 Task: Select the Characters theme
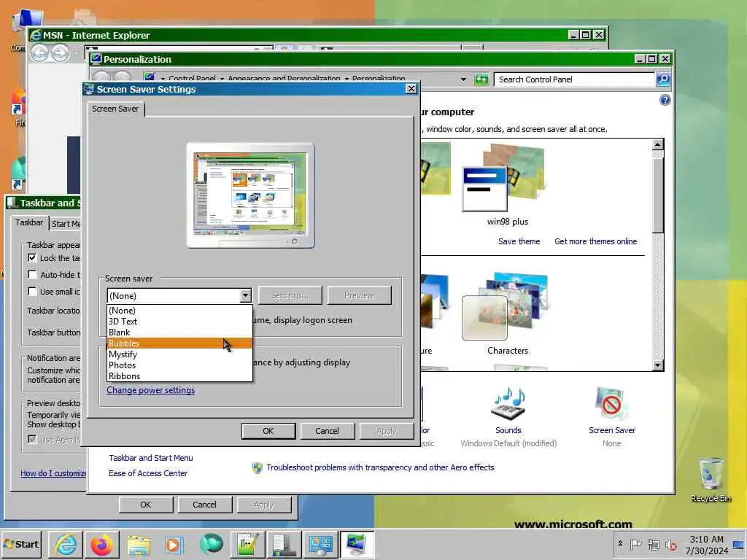pos(508,314)
